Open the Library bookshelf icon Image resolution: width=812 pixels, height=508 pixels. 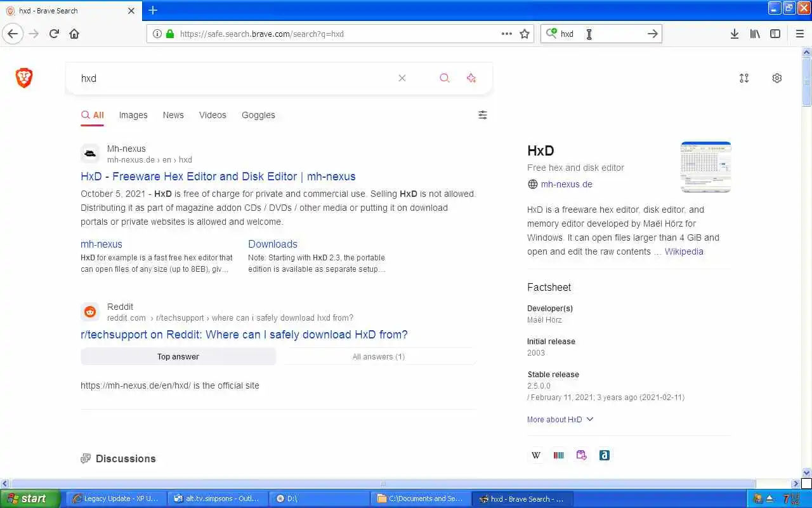(x=755, y=34)
